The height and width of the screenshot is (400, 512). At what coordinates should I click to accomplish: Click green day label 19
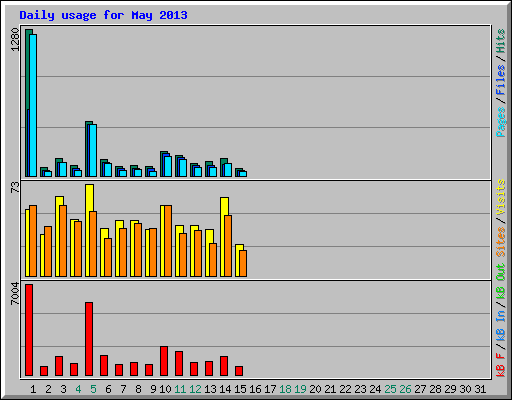(x=300, y=389)
